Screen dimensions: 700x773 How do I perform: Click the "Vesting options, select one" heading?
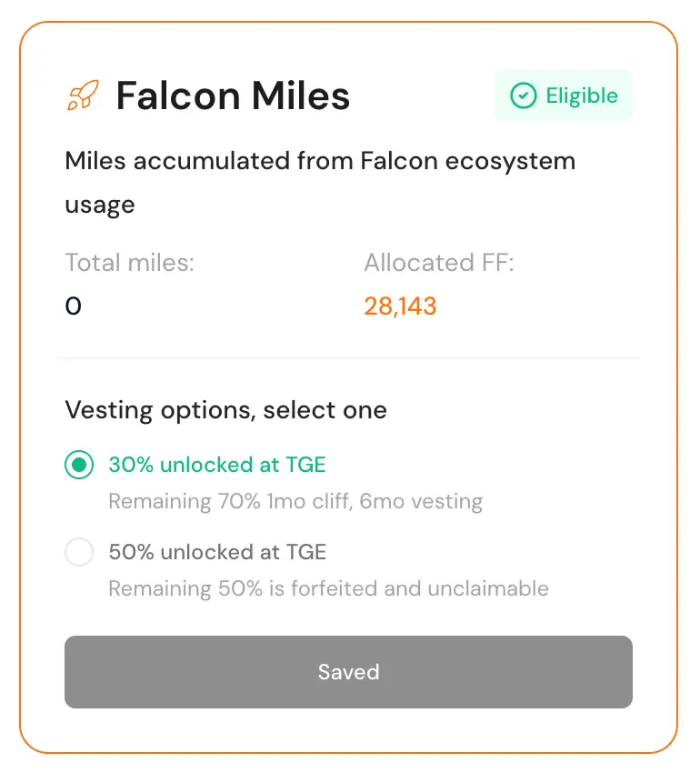[225, 410]
